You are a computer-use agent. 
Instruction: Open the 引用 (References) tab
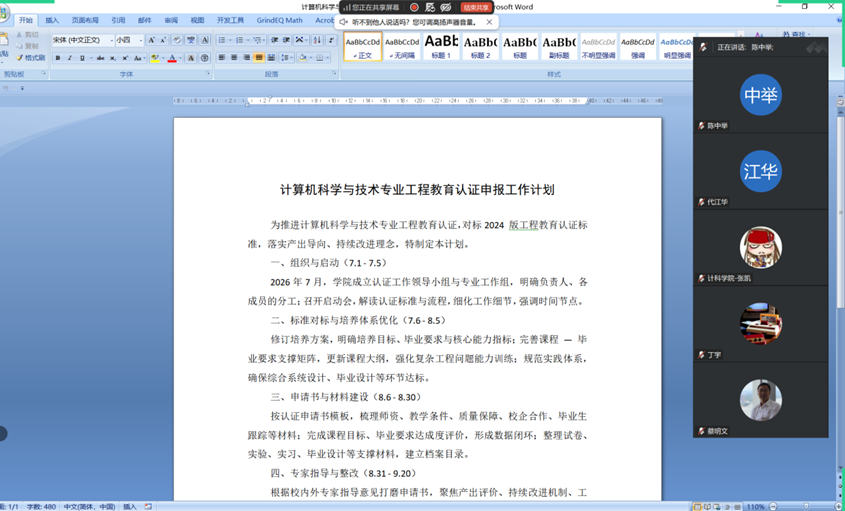(118, 20)
